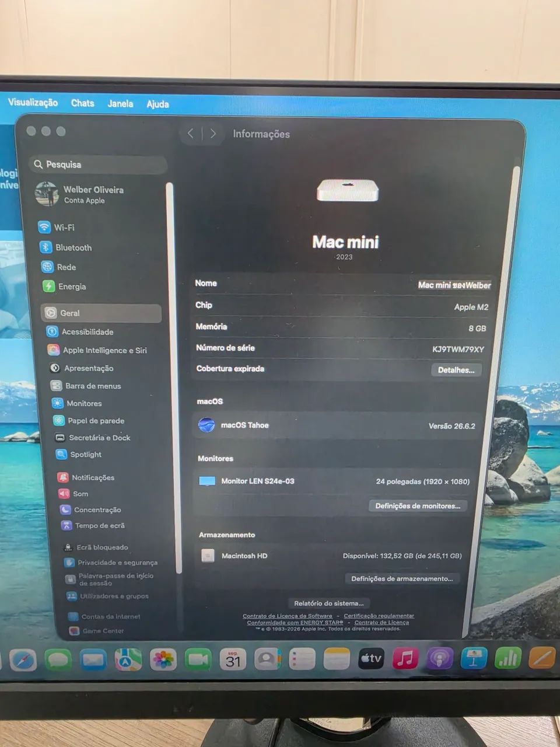Image resolution: width=560 pixels, height=747 pixels.
Task: Launch Safari from the Dock
Action: pyautogui.click(x=23, y=659)
